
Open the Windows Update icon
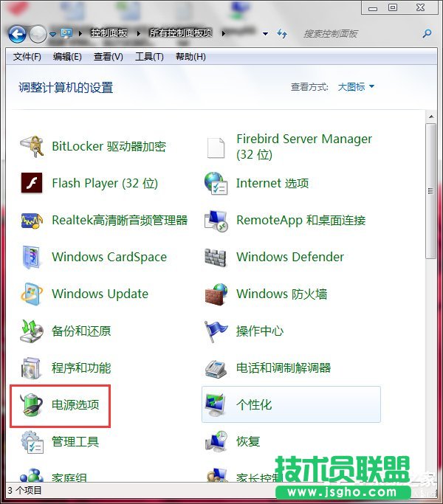[32, 294]
